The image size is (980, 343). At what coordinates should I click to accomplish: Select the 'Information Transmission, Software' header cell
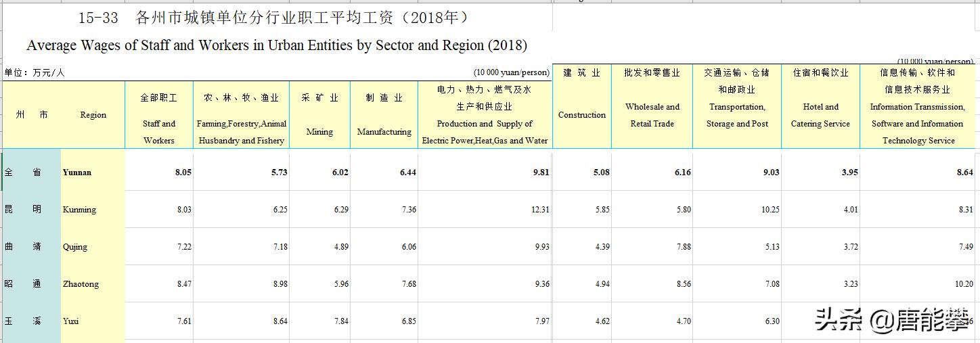point(918,107)
